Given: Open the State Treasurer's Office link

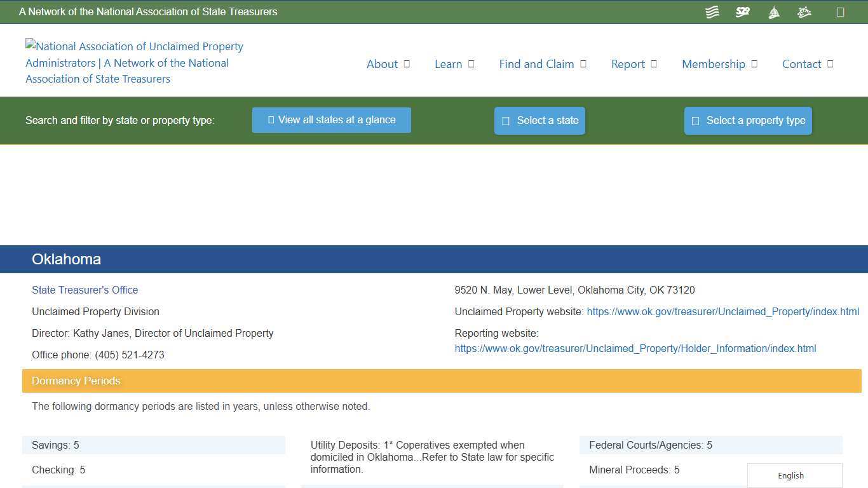Looking at the screenshot, I should pos(85,290).
